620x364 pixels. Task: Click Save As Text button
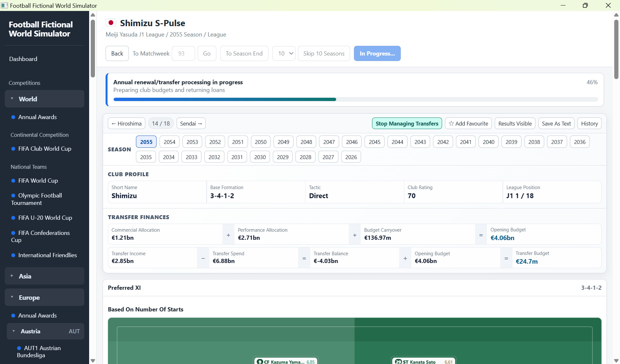pos(556,124)
